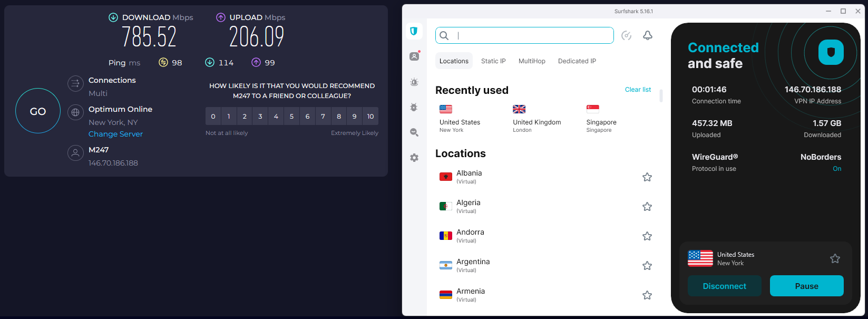The image size is (868, 319).
Task: Open Surfshark Search magnifier icon in sidebar
Action: pyautogui.click(x=414, y=132)
